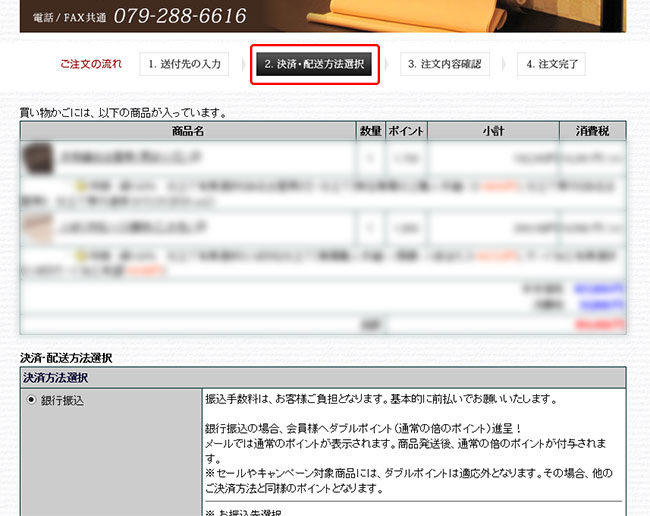The width and height of the screenshot is (650, 516).
Task: Open step 4. 注文完了
Action: coord(551,64)
